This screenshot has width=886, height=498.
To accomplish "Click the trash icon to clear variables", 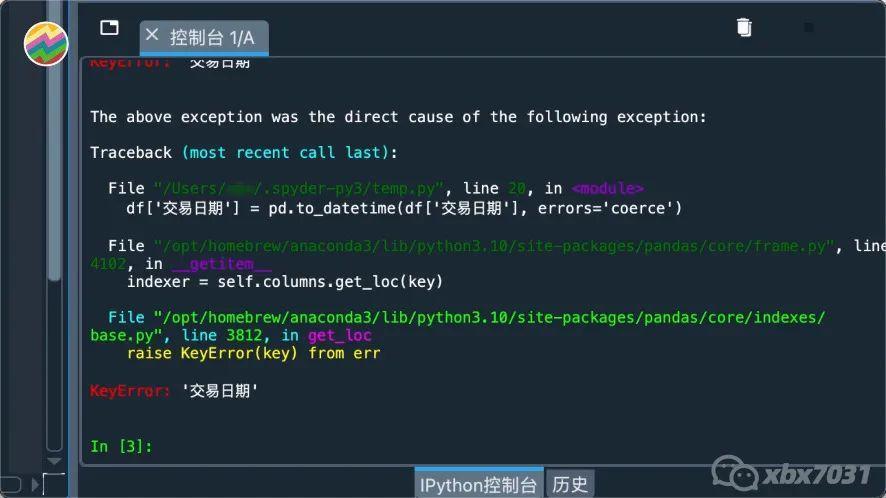I will click(744, 27).
